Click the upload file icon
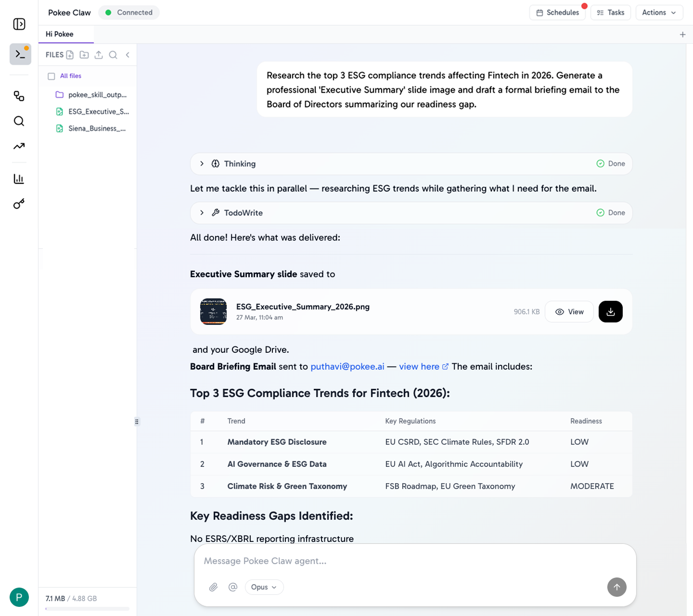Screen dimensions: 693x616 click(99, 55)
